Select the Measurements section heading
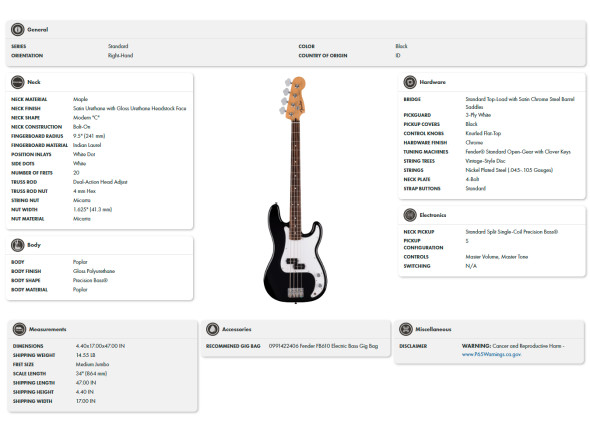 [x=48, y=329]
